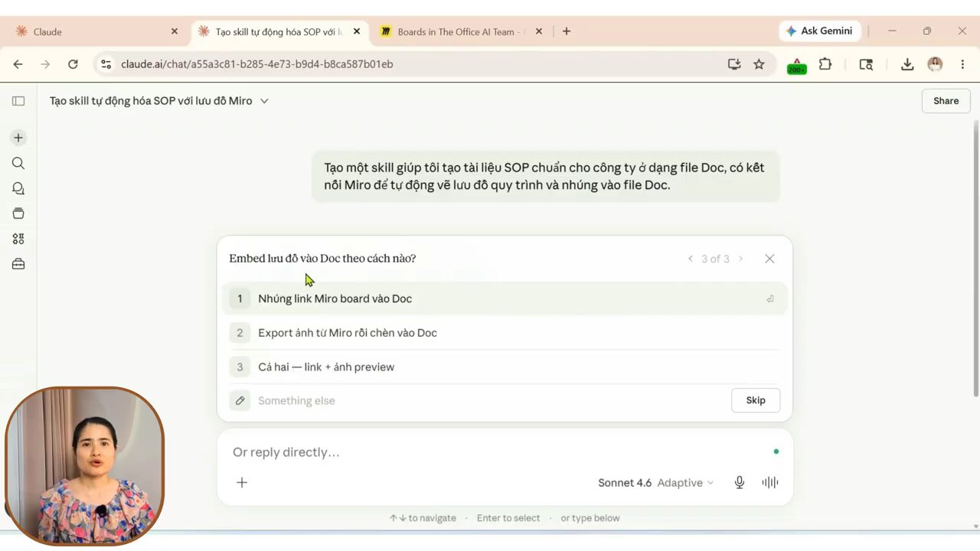Navigate back in browser
Screen dimensions: 980x551
point(18,64)
